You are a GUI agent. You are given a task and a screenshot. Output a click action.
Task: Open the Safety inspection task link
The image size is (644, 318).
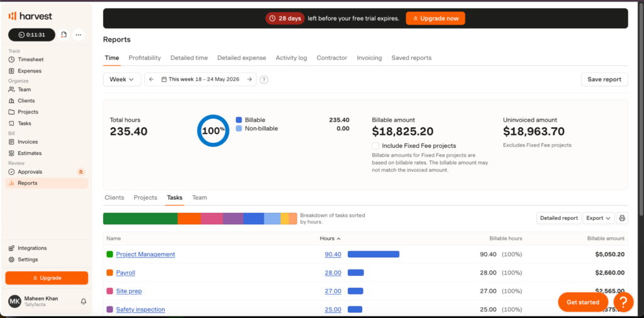click(x=140, y=309)
